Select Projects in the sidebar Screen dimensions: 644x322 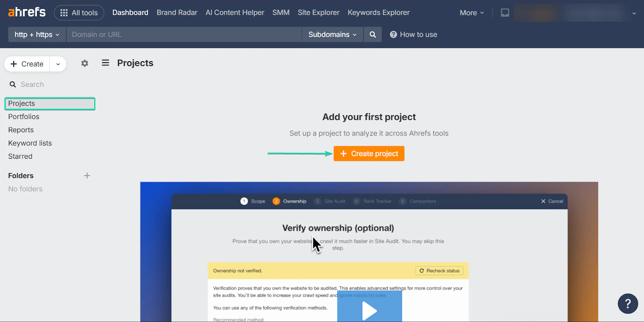pos(50,104)
